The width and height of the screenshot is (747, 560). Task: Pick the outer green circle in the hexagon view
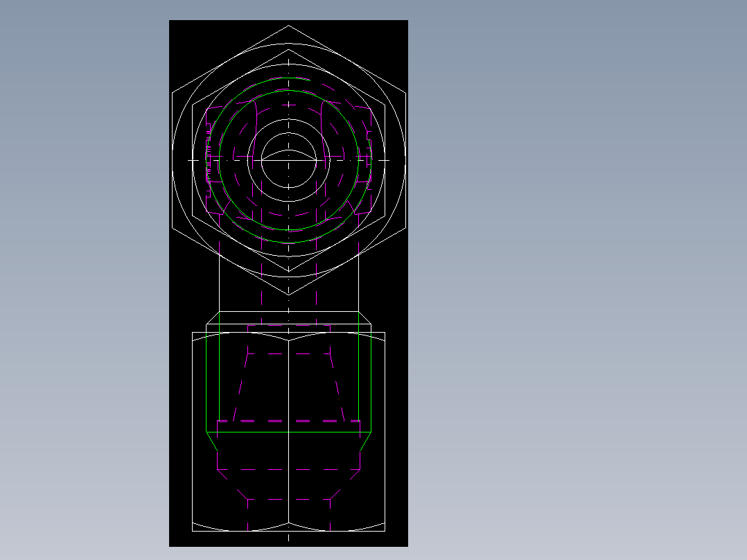point(289,160)
